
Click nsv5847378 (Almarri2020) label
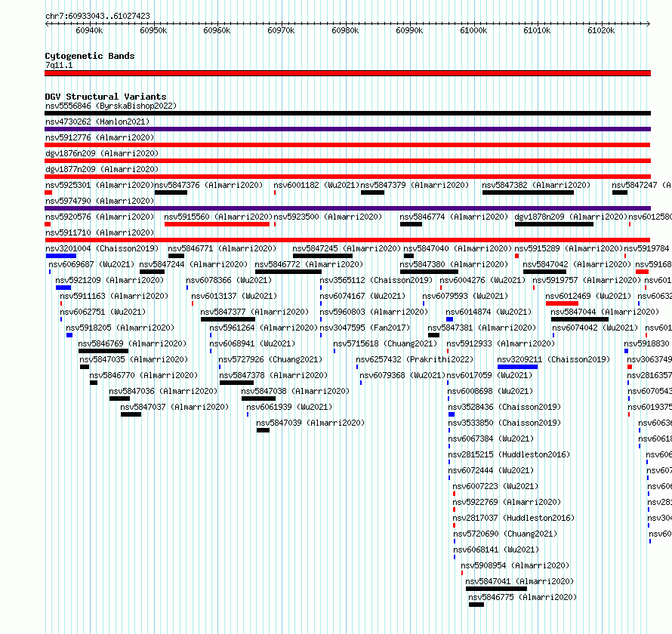(x=273, y=375)
